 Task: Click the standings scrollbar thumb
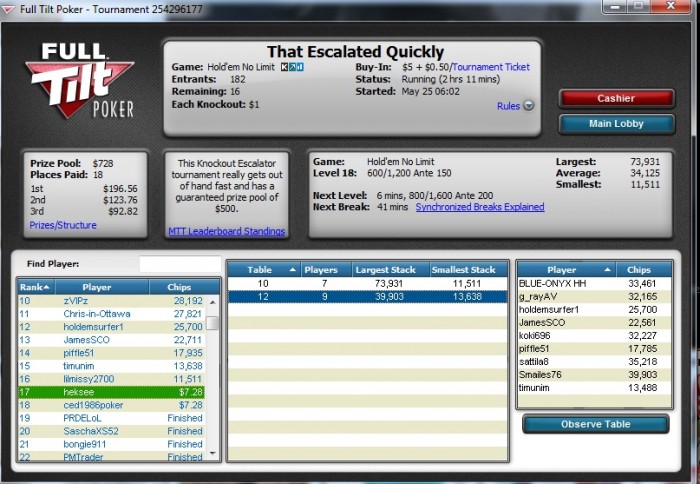pyautogui.click(x=213, y=323)
